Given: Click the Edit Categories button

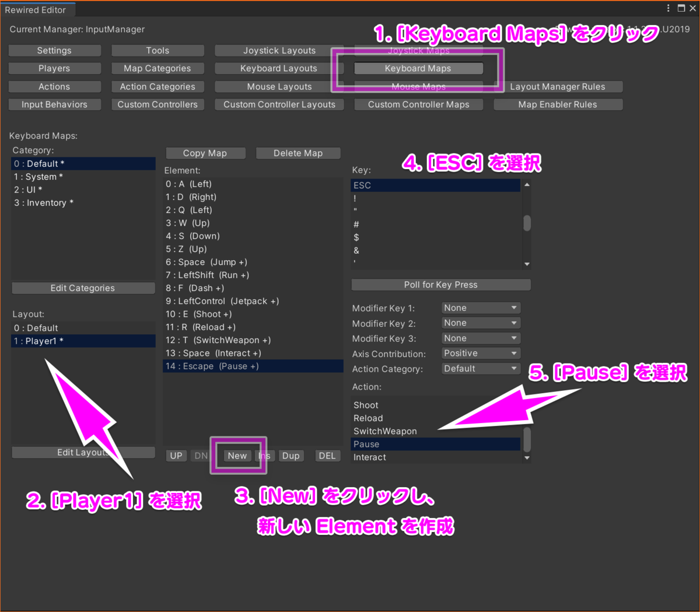Looking at the screenshot, I should [x=83, y=288].
